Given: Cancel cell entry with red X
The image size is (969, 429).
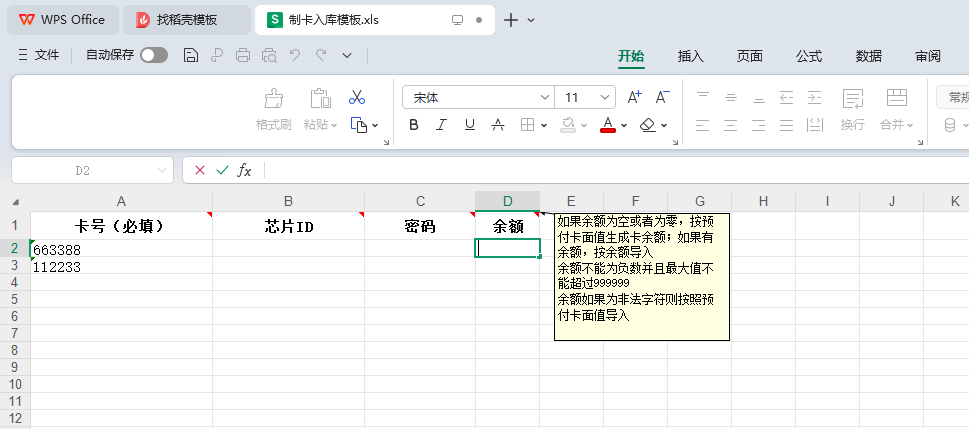Looking at the screenshot, I should coord(200,170).
